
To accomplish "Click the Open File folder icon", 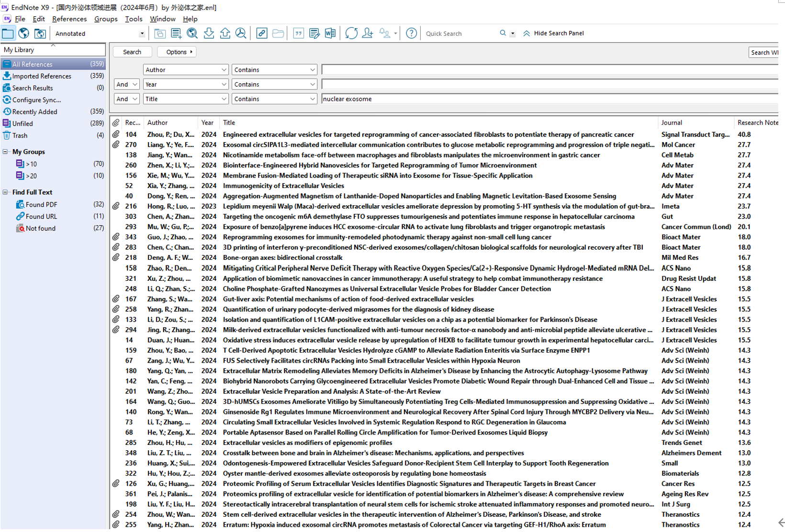I will tap(278, 33).
